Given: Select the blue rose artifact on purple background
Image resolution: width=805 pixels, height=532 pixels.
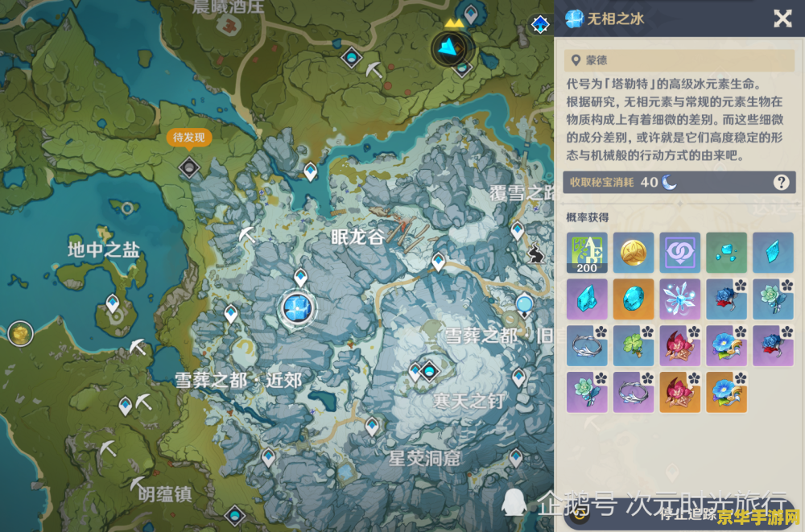Looking at the screenshot, I should [773, 345].
